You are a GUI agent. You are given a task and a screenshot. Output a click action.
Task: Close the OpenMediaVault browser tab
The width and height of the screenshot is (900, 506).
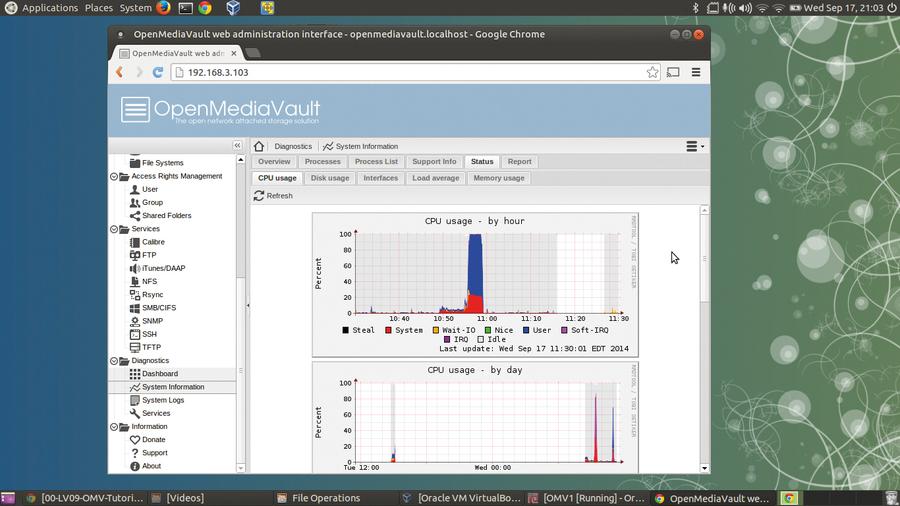click(x=234, y=53)
